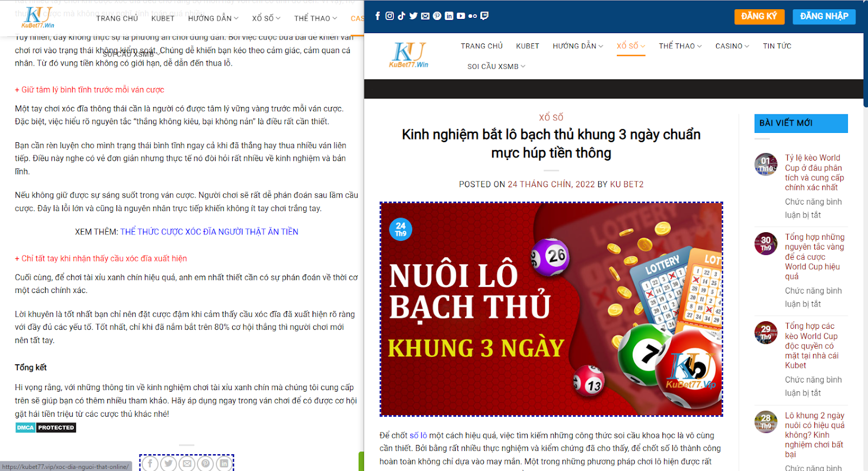This screenshot has height=471, width=868.
Task: Open THỂ THỨC CƯỢC XÓC ĐĨA NGƯỜI THẬT ĂN TIỀN link
Action: (x=209, y=232)
